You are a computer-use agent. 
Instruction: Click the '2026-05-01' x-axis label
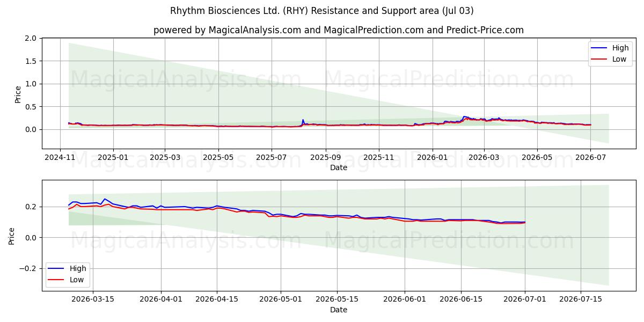(x=281, y=299)
